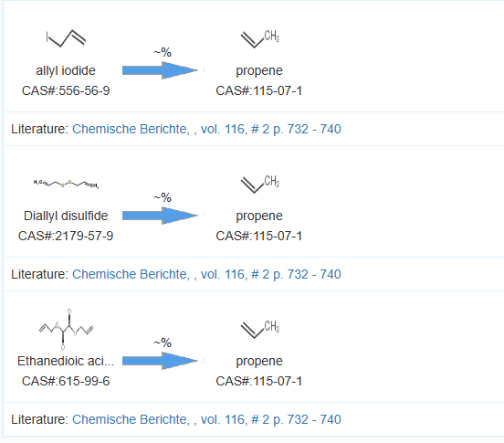Click propene structure in the allyl iodide reaction
This screenshot has height=443, width=504.
click(x=259, y=39)
